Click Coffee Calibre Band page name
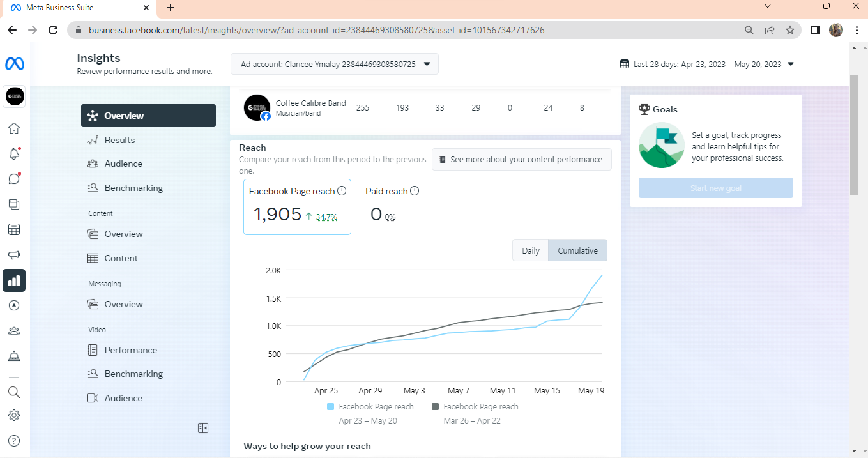Screen dimensions: 868x458 (311, 103)
